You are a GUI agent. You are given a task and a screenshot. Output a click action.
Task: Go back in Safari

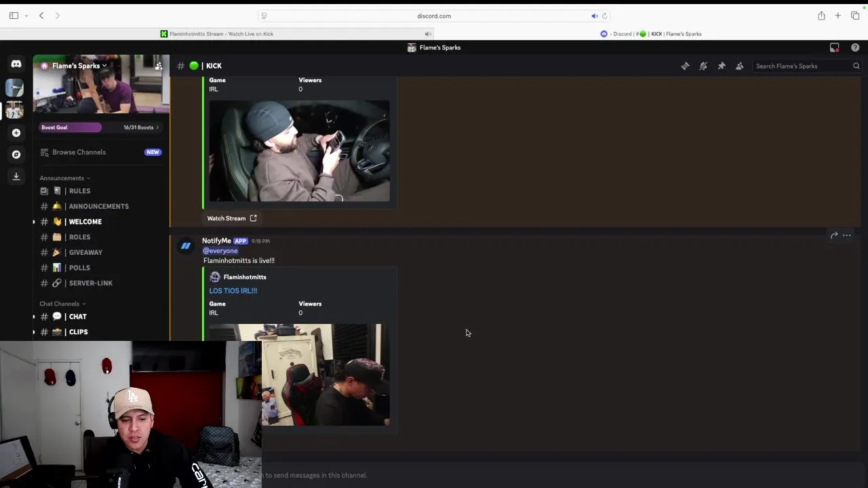pyautogui.click(x=41, y=16)
